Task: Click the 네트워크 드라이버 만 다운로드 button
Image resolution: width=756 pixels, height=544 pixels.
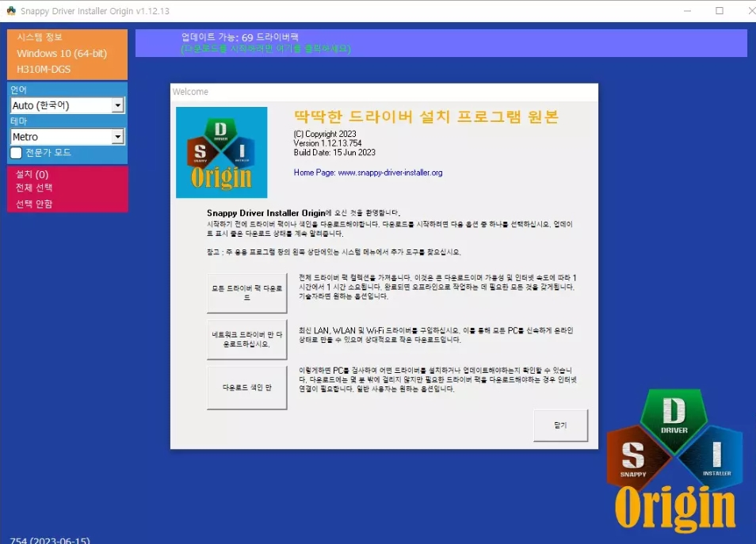Action: [x=247, y=339]
